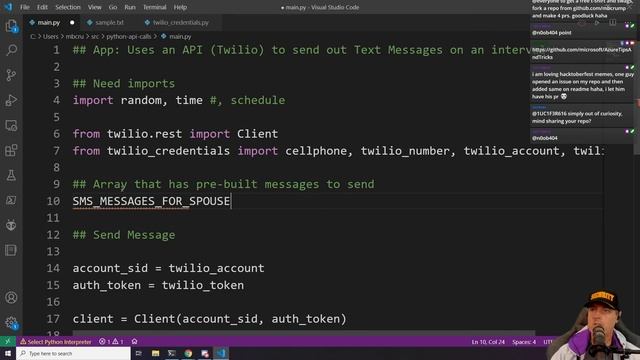Click line number 10 in the gutter
This screenshot has width=640, height=360.
[x=53, y=201]
